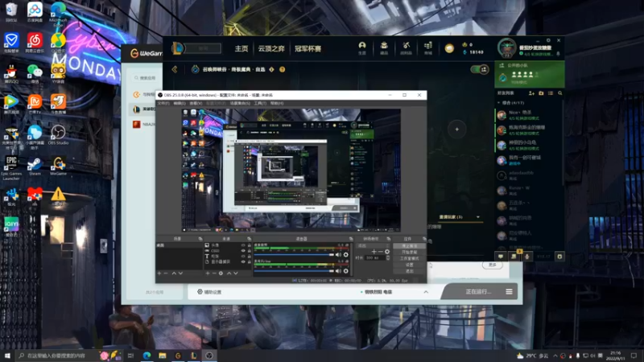Click 开始录制 button in OBS controls
Screen dimensions: 644x362
pyautogui.click(x=409, y=252)
